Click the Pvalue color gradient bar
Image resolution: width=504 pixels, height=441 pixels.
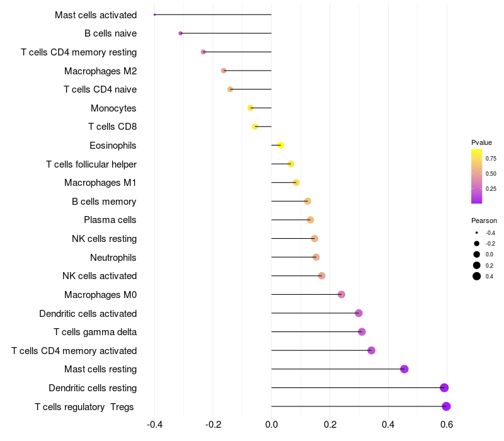477,176
